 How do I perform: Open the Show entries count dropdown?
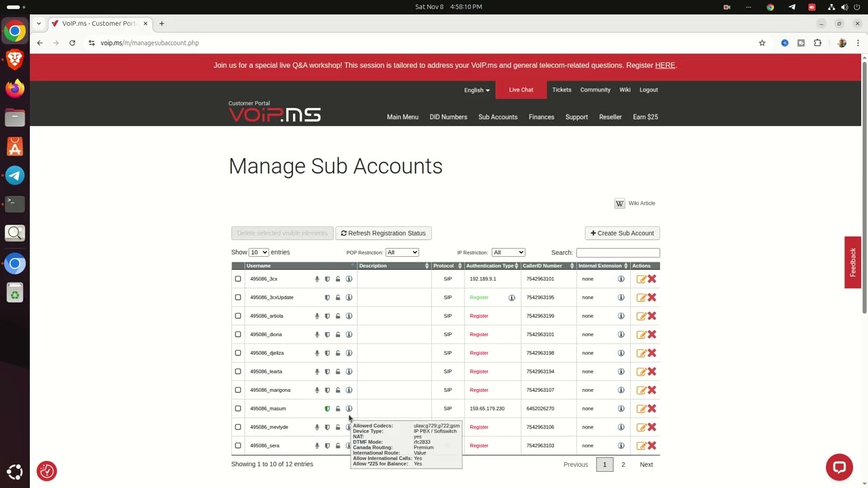[x=258, y=252]
